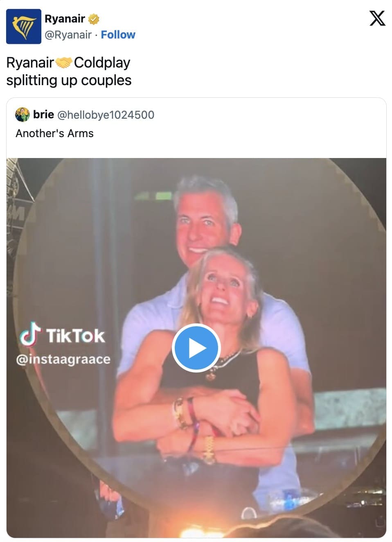Click brie's profile avatar in the quoted tweet

[x=22, y=115]
